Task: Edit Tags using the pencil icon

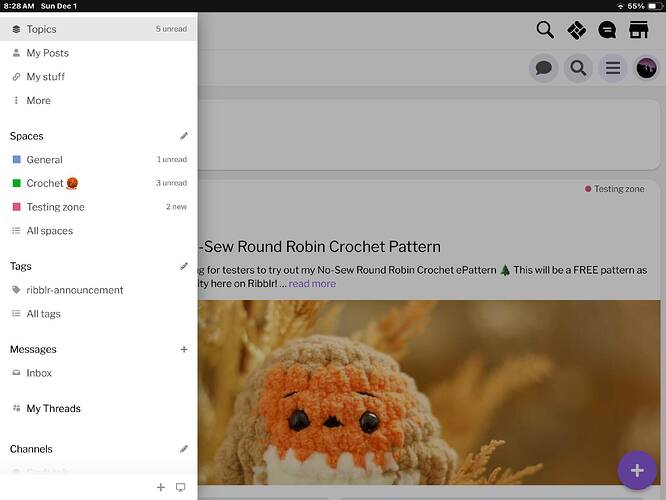Action: pos(183,266)
